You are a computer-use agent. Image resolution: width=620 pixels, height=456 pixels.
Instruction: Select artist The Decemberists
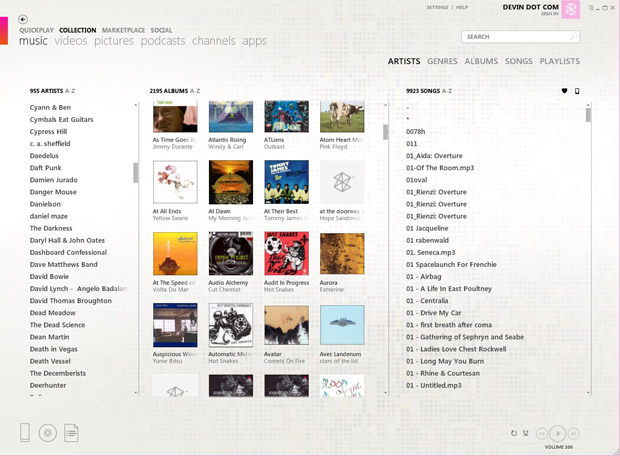click(x=58, y=373)
